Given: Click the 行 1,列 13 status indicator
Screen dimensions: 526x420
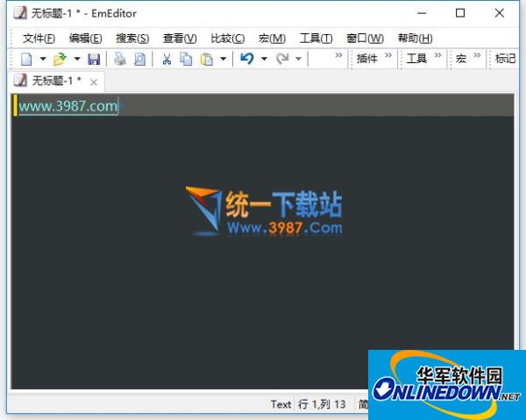Looking at the screenshot, I should 322,404.
